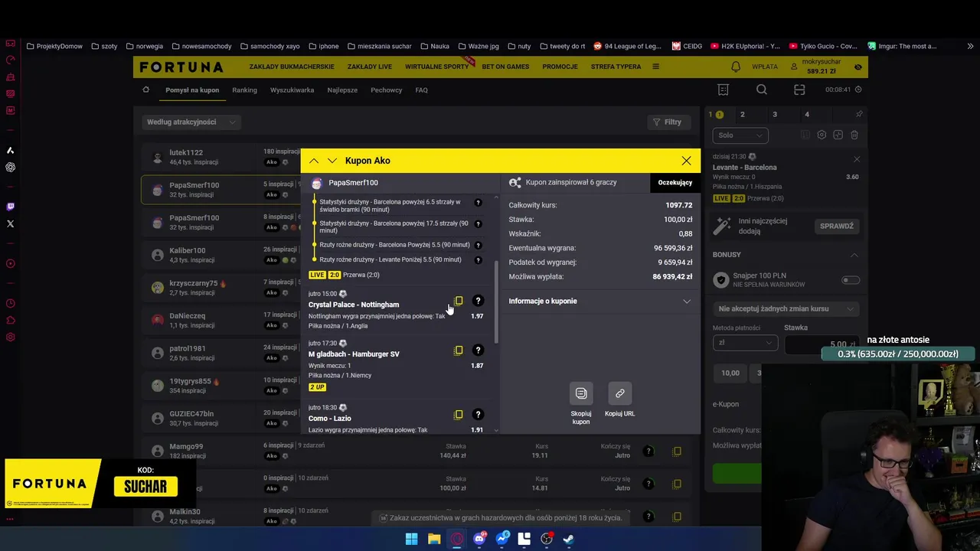Select Kaliber100 user in inspirations list
This screenshot has height=551, width=980.
[188, 250]
